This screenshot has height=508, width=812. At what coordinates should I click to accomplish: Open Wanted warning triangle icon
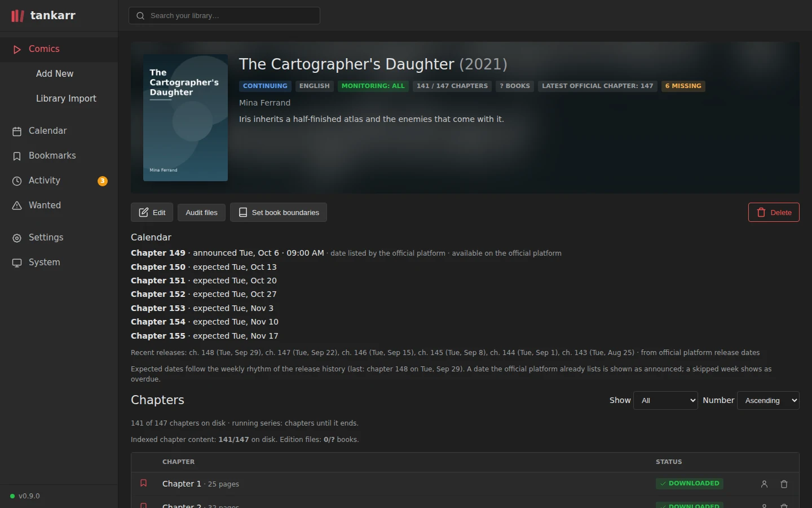pyautogui.click(x=17, y=205)
